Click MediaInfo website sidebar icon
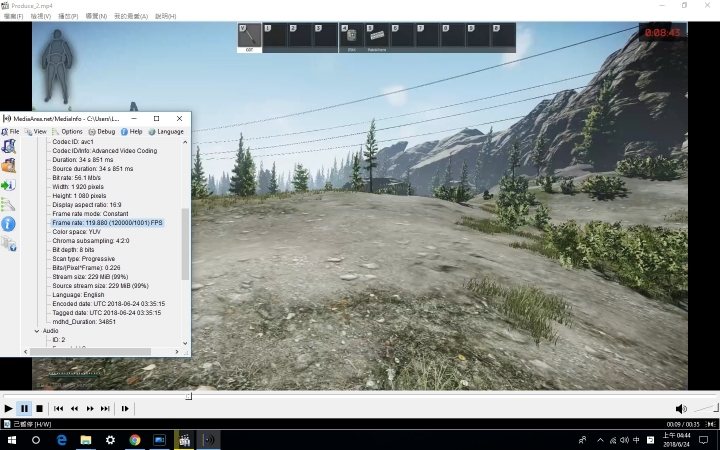The image size is (720, 450). [9, 243]
